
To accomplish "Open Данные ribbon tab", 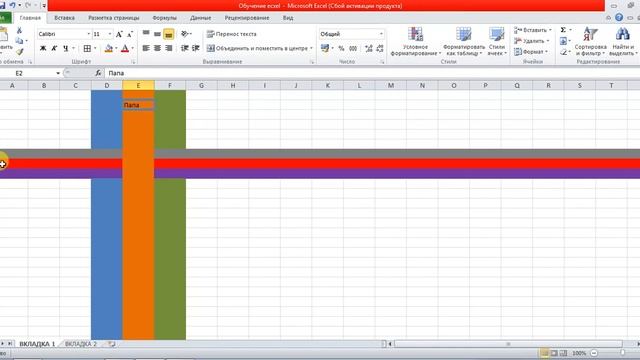I will point(200,18).
